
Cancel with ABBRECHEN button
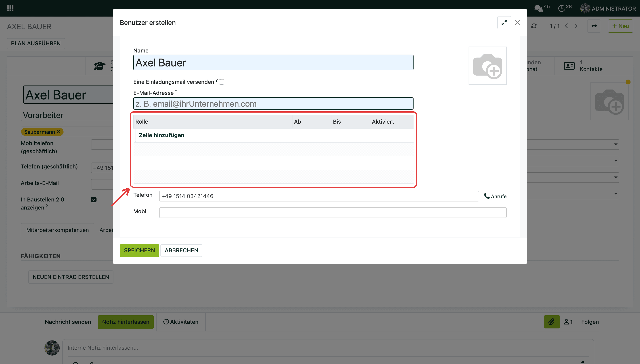181,251
